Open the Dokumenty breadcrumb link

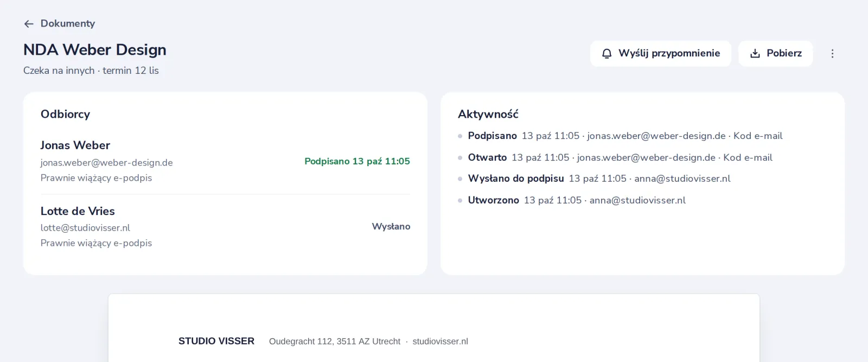pos(67,23)
